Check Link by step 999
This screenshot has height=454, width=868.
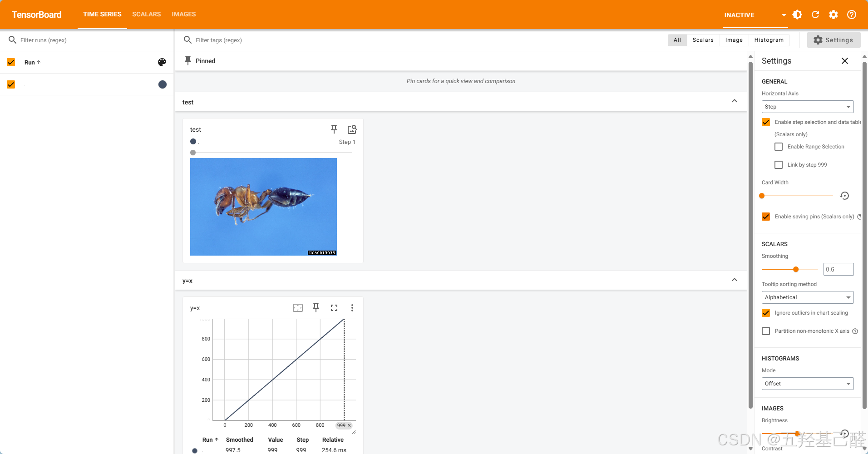pyautogui.click(x=779, y=165)
